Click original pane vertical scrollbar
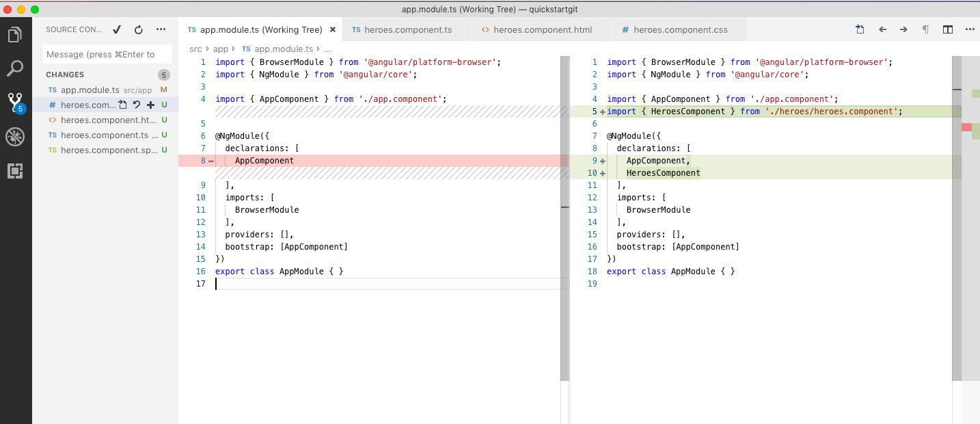This screenshot has width=980, height=424. (564, 217)
